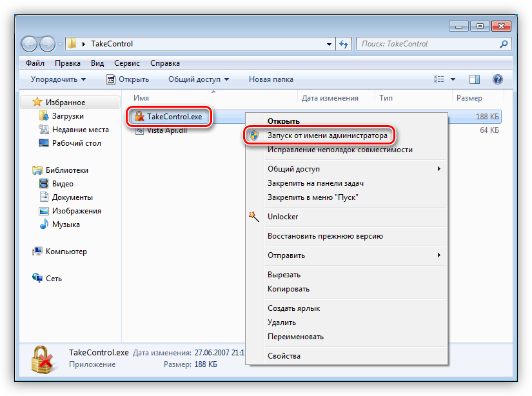
Task: Choose Закрепить в меню "Пуск"
Action: [313, 197]
